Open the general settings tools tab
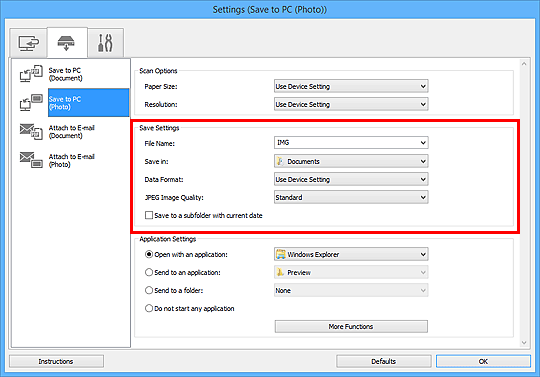The width and height of the screenshot is (540, 377). point(105,43)
